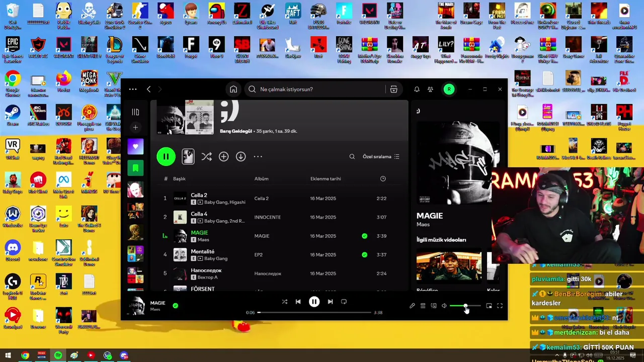This screenshot has height=362, width=644.
Task: Pause the playlist with the big green button
Action: pos(166,157)
